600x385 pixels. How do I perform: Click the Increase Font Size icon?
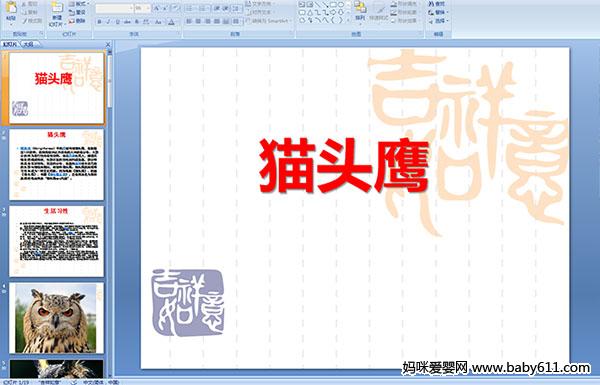coord(157,8)
